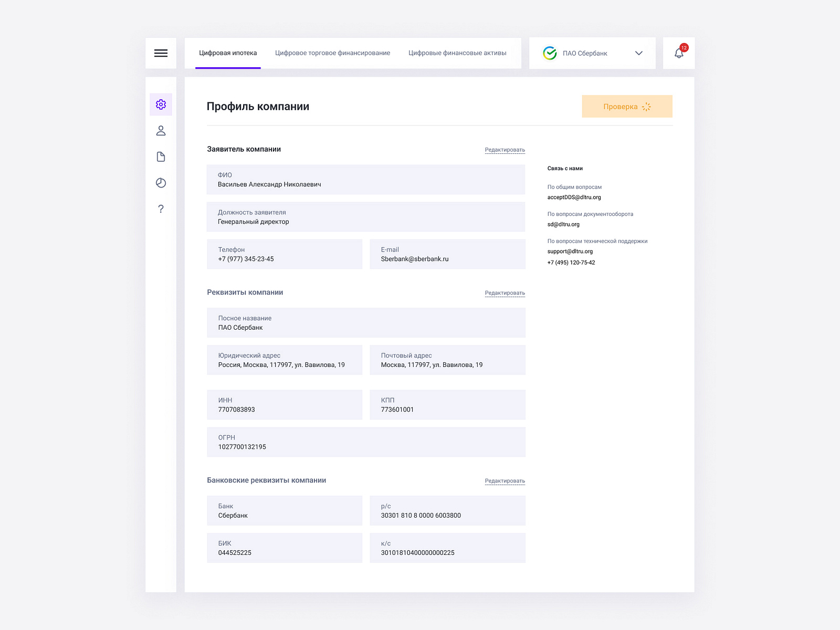840x630 pixels.
Task: Click the history clock icon in sidebar
Action: tap(161, 183)
